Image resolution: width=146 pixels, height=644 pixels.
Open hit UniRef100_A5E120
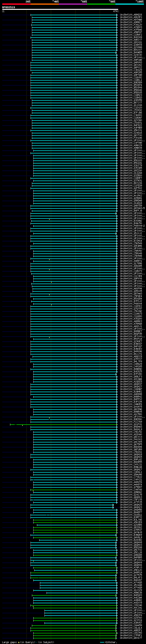(x=131, y=570)
